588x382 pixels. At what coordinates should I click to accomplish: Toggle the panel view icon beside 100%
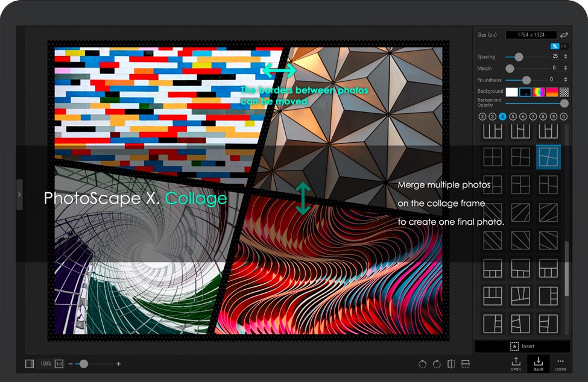(30, 364)
